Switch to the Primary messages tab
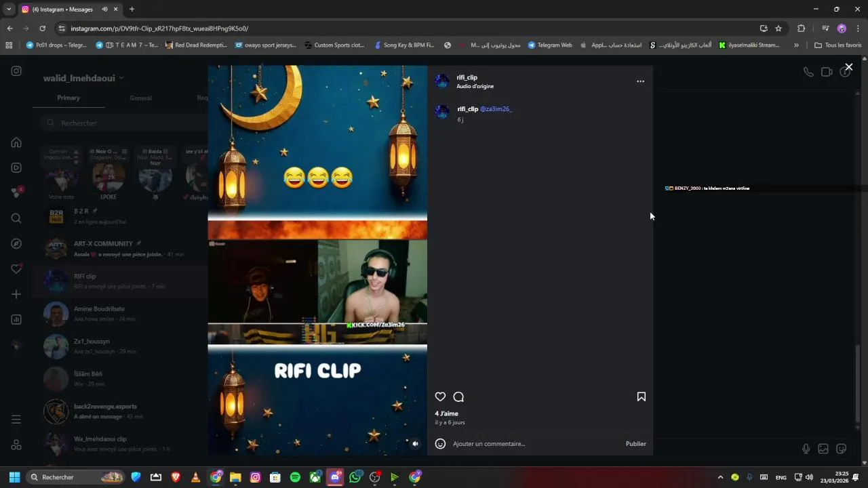Image resolution: width=868 pixels, height=488 pixels. click(x=68, y=98)
